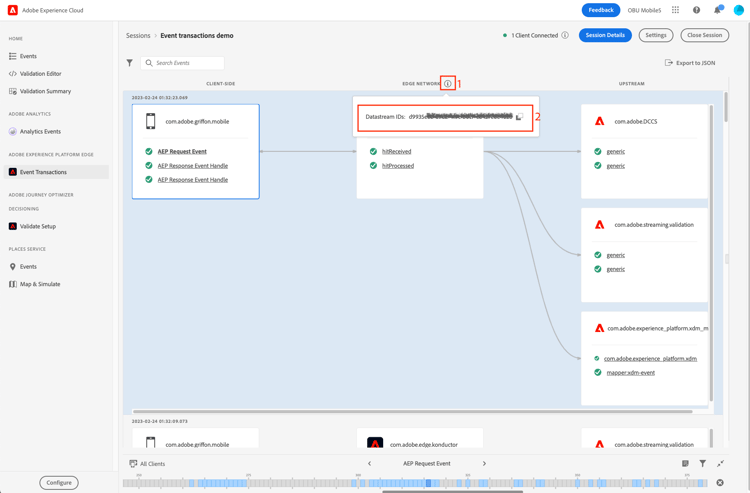Click green check beside mapper.xdm-event
The height and width of the screenshot is (493, 750).
pyautogui.click(x=597, y=372)
